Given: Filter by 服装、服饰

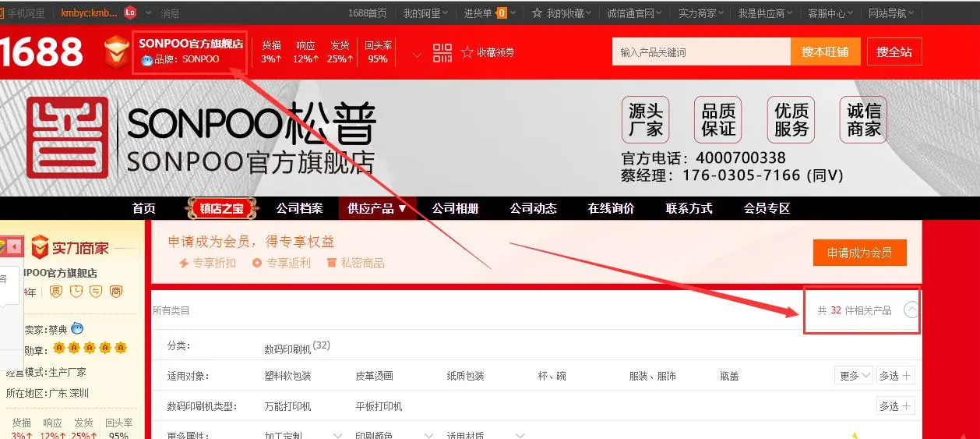Looking at the screenshot, I should click(x=652, y=376).
